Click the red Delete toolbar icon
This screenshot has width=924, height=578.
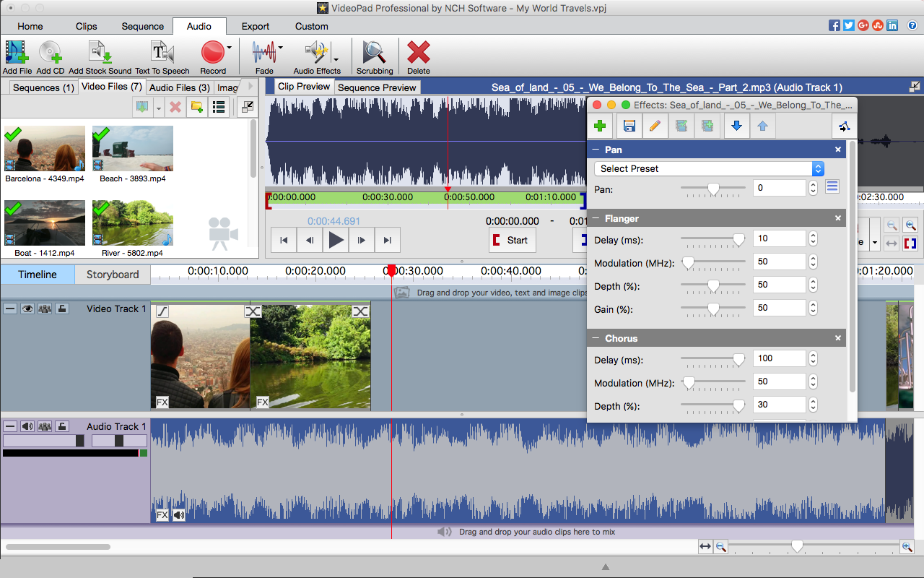pos(418,53)
